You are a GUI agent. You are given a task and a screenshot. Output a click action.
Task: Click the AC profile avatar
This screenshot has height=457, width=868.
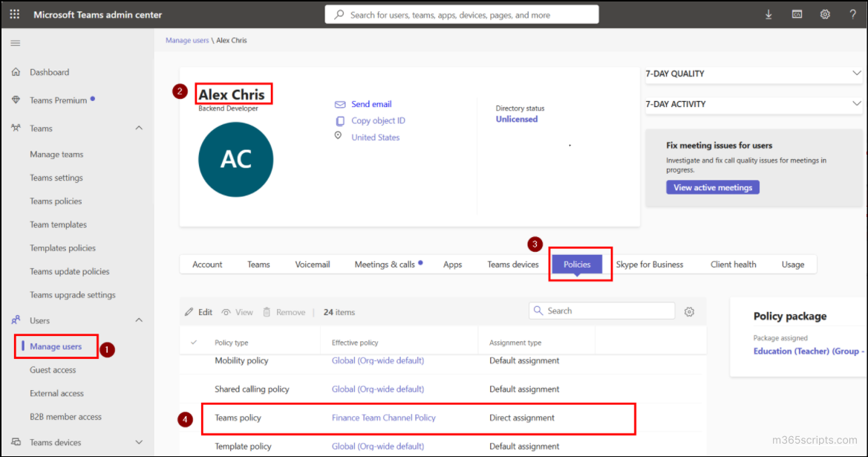click(x=236, y=160)
